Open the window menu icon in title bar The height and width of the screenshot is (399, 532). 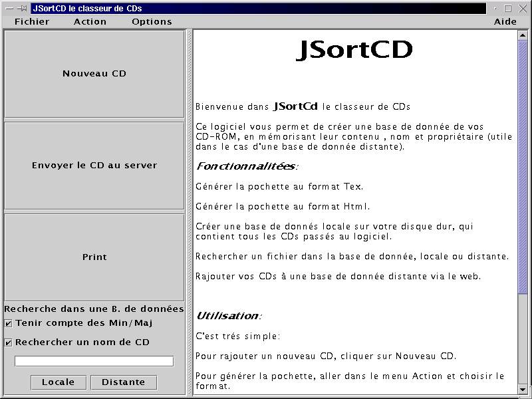[9, 9]
